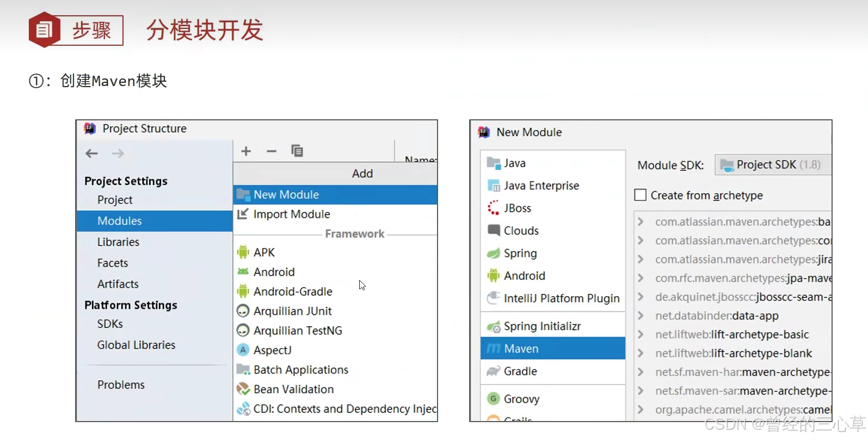This screenshot has height=439, width=868.
Task: Select the net.databinder:data-app archetype text
Action: click(x=717, y=315)
